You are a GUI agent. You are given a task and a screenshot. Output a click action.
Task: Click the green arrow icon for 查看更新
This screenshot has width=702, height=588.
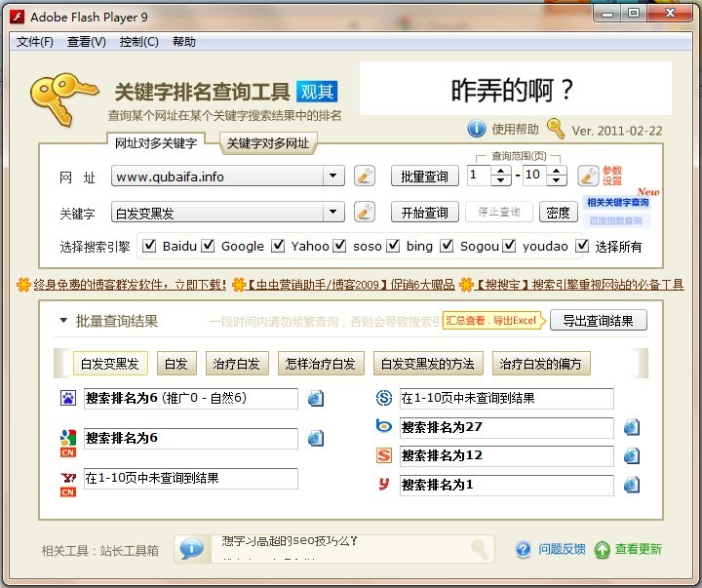click(603, 550)
